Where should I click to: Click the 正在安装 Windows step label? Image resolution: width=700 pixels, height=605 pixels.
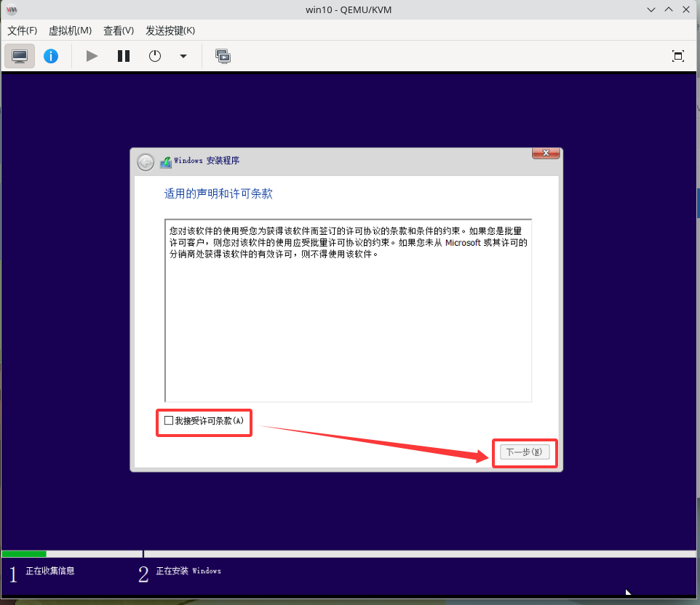click(188, 571)
